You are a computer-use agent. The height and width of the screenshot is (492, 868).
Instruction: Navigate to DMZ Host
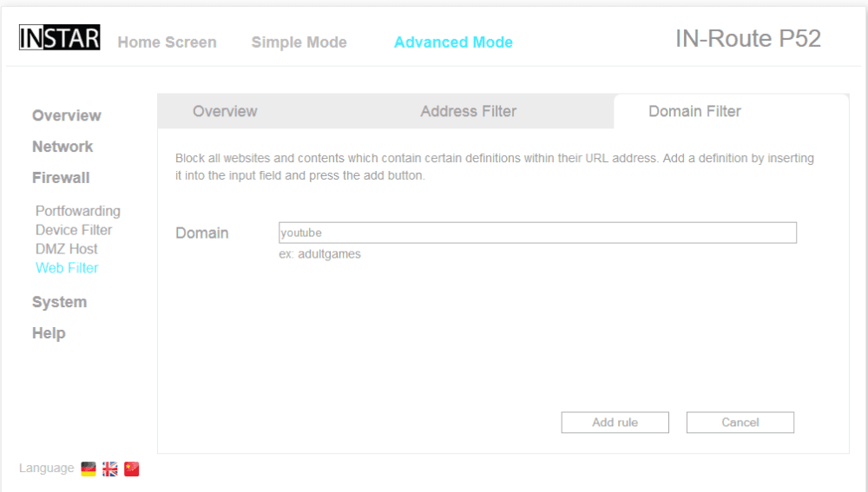(67, 249)
